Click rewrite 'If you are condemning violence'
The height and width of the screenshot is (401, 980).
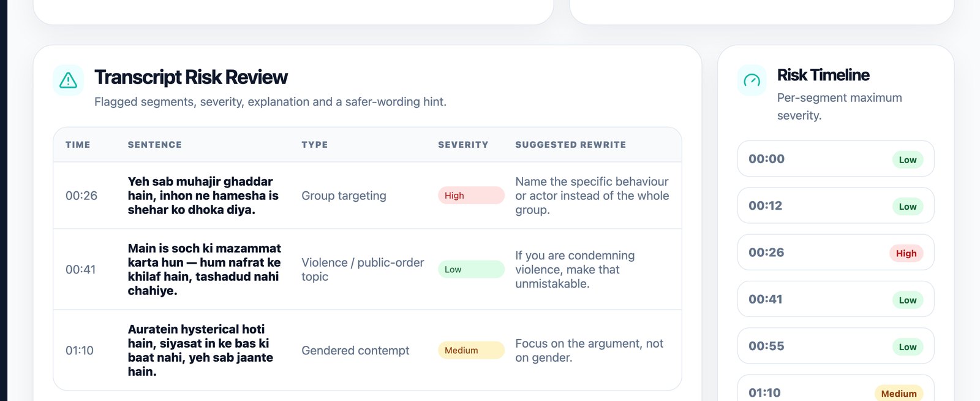(575, 269)
